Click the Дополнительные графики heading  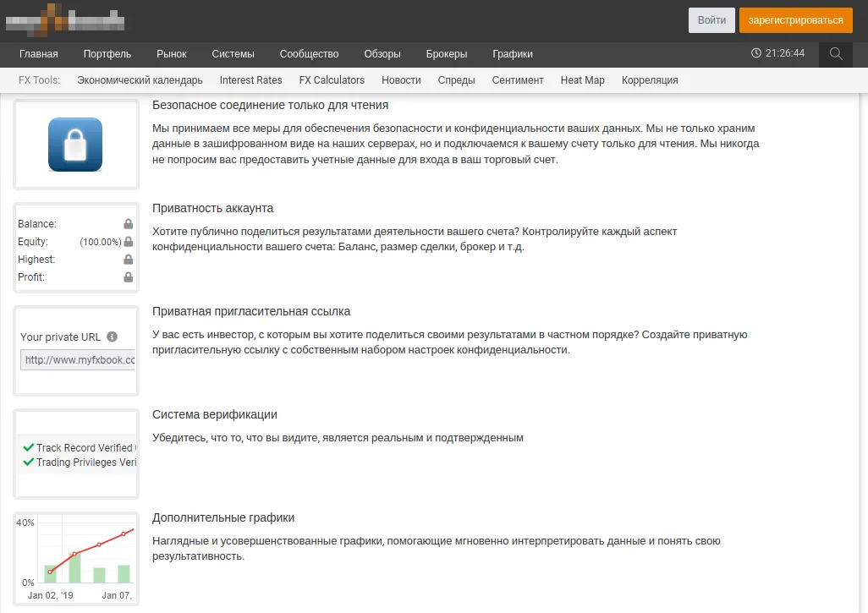[x=223, y=517]
